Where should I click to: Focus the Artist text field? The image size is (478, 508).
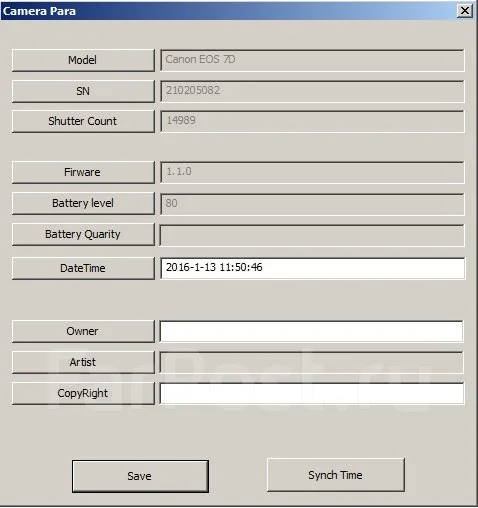pyautogui.click(x=311, y=362)
